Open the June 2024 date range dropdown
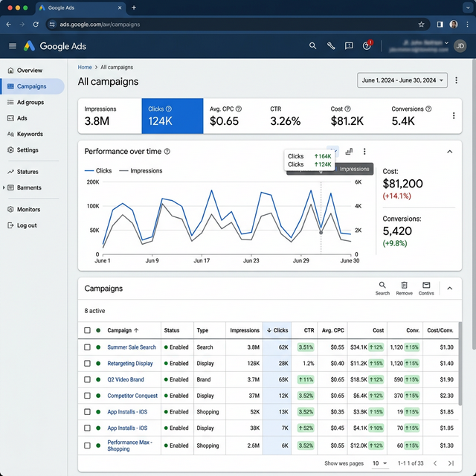476x476 pixels. (x=402, y=80)
